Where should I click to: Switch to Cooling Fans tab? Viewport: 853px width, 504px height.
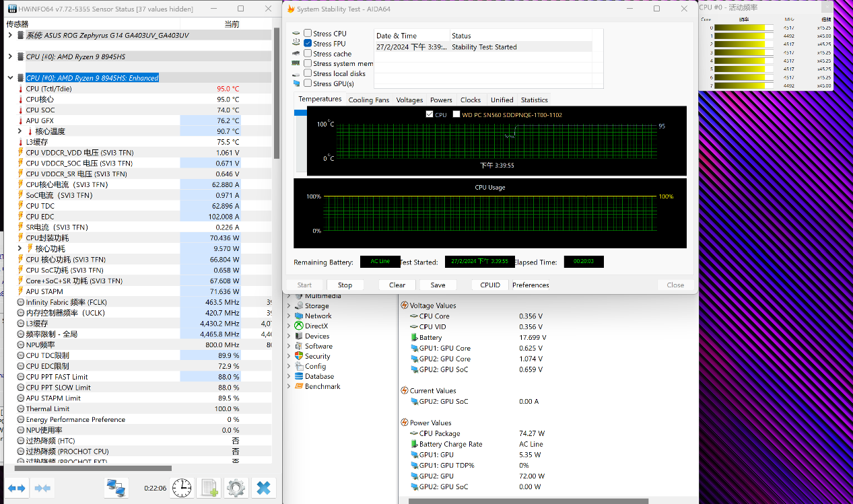pyautogui.click(x=369, y=100)
